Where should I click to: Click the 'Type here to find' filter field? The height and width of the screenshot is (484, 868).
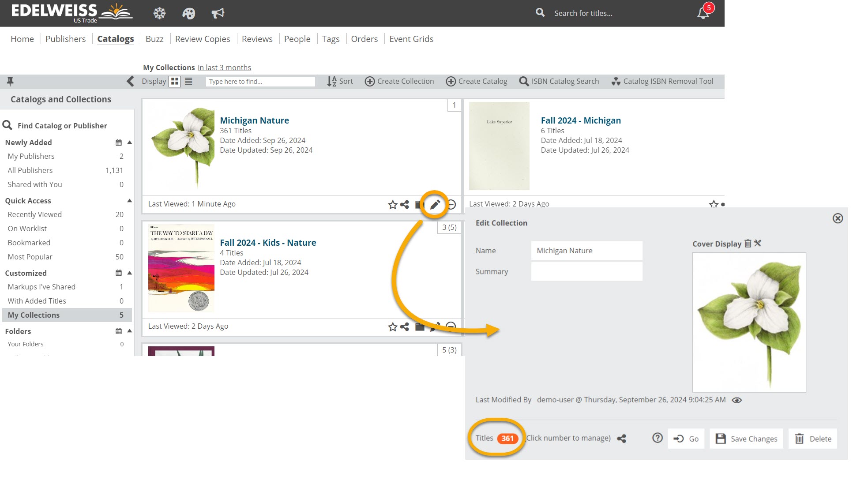pos(260,81)
